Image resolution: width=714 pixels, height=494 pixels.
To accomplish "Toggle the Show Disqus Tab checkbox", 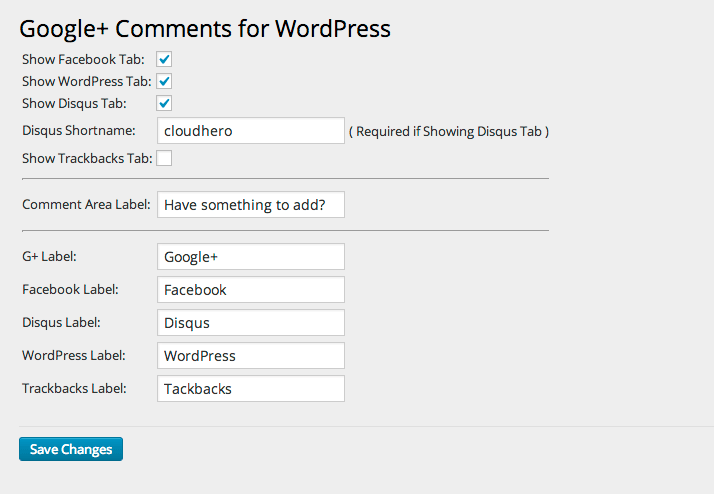I will [x=164, y=103].
